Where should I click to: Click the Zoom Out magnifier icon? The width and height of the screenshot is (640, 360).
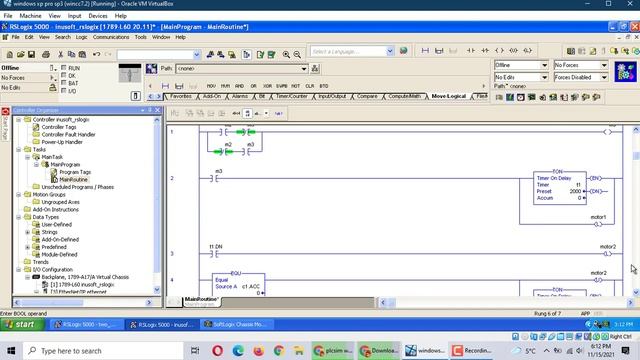297,54
